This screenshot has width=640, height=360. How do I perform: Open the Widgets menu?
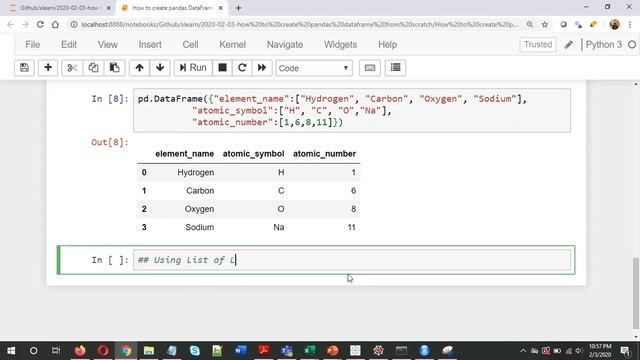340,44
